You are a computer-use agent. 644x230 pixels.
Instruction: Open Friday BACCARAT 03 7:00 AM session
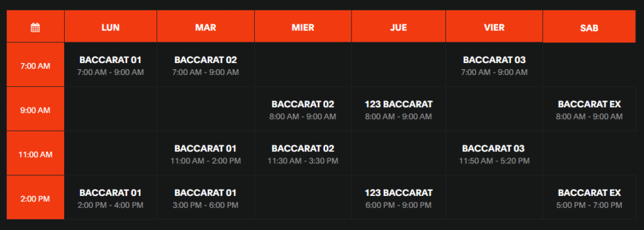coord(494,66)
